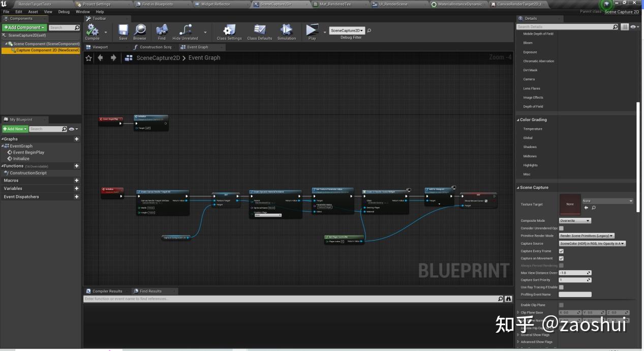Screen dimensions: 644x351
Task: Save the SceneCapture2D blueprint
Action: coord(122,31)
